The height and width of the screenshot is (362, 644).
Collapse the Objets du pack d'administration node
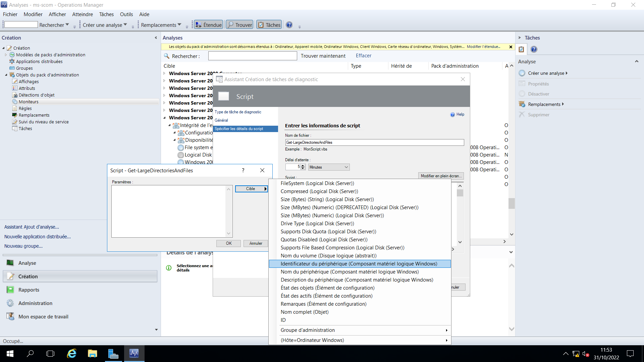(x=6, y=75)
